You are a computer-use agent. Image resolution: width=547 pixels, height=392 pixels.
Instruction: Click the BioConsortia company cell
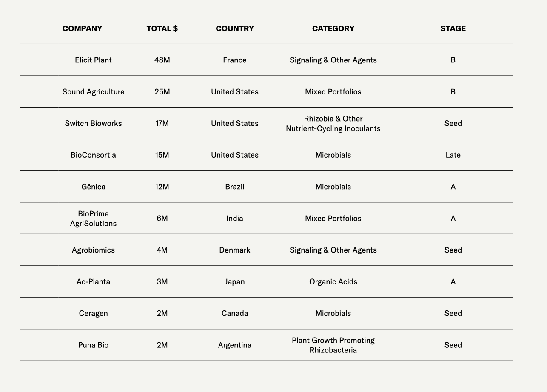(93, 155)
